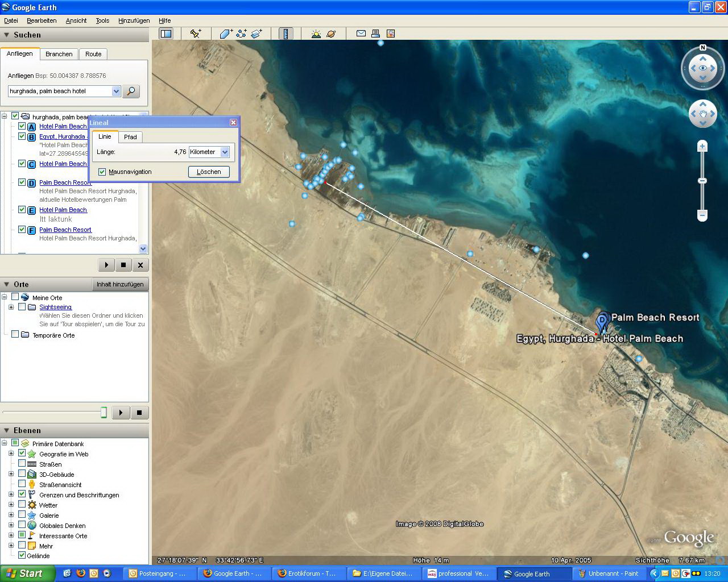
Task: Click the zoom slider handle
Action: pos(702,181)
